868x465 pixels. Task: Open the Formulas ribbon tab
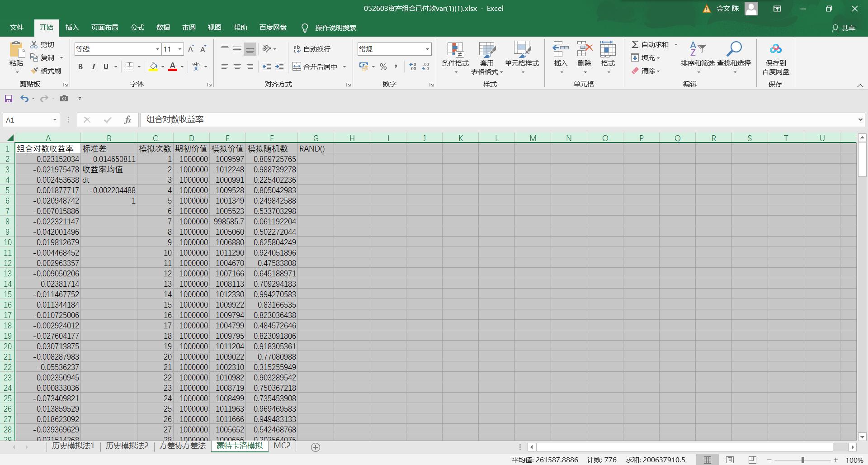(137, 28)
